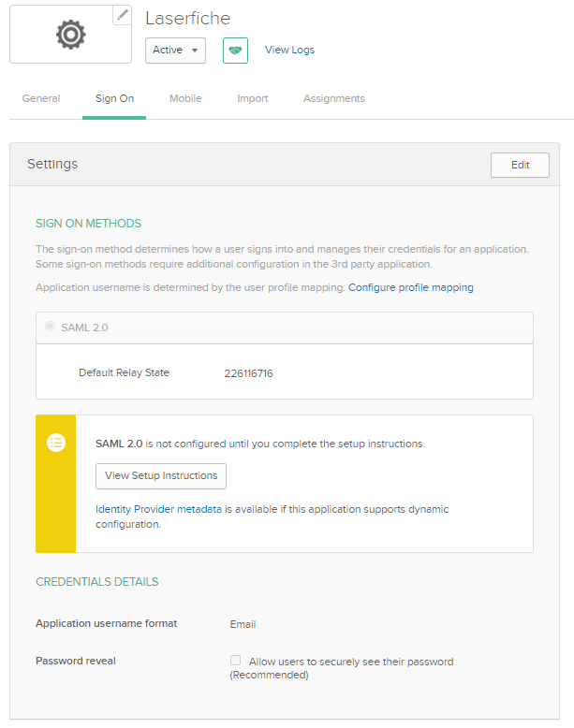Click the pencil icon to edit the logo
This screenshot has width=574, height=728.
pos(122,15)
